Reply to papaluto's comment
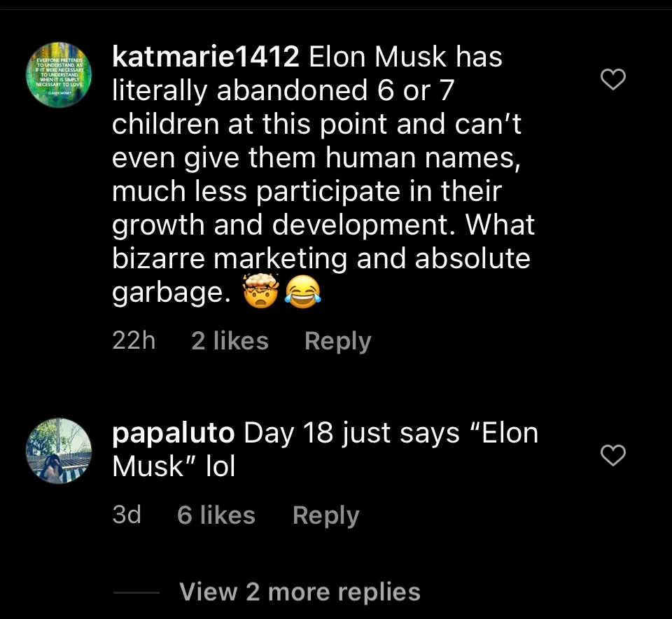The image size is (672, 619). coord(325,515)
